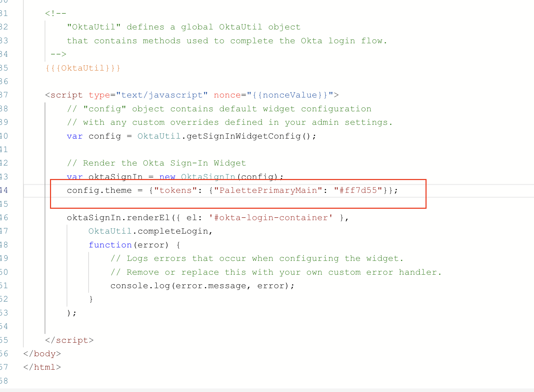Click the "Render the Okta Sign-In Widget" comment
The image size is (534, 392).
point(156,163)
